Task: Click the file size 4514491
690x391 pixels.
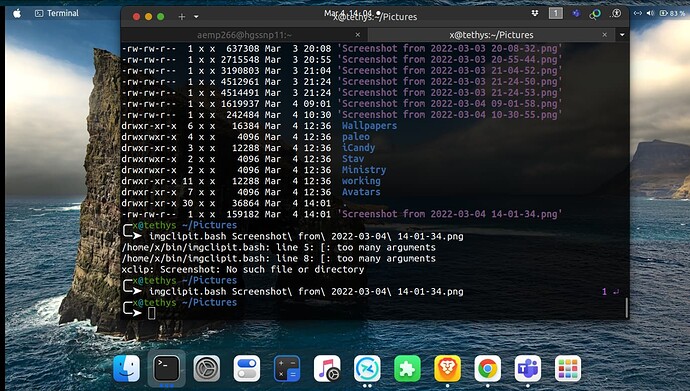Action: coord(240,92)
